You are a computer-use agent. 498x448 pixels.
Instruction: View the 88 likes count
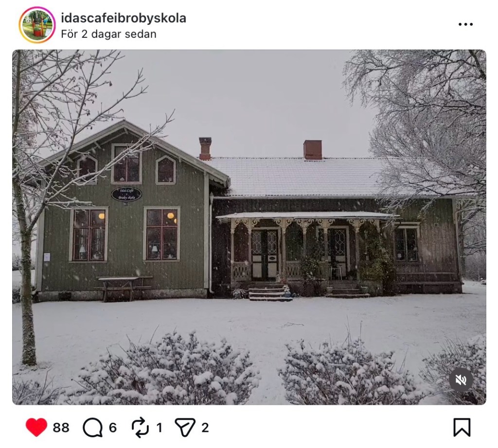(x=61, y=428)
